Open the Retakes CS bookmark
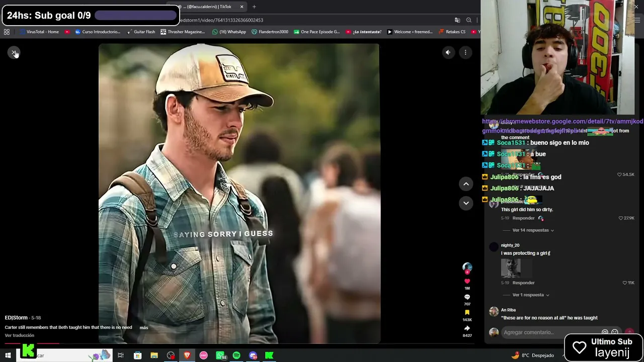Screen dimensions: 644x362 (x=452, y=32)
